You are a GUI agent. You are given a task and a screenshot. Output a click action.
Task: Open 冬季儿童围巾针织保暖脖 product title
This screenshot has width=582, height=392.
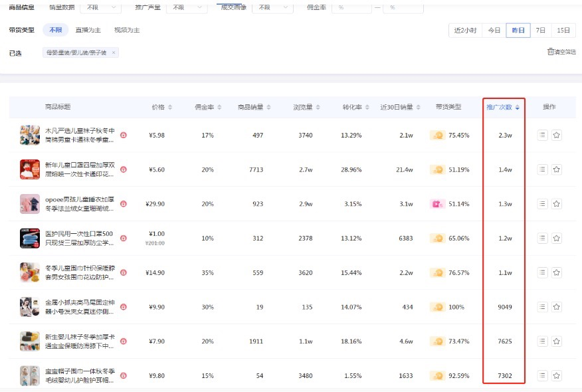pyautogui.click(x=80, y=272)
